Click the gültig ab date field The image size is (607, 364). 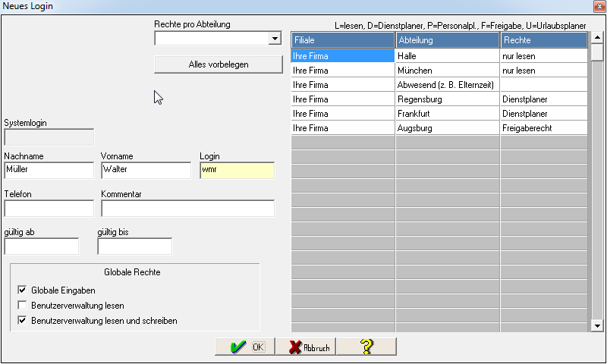point(41,246)
